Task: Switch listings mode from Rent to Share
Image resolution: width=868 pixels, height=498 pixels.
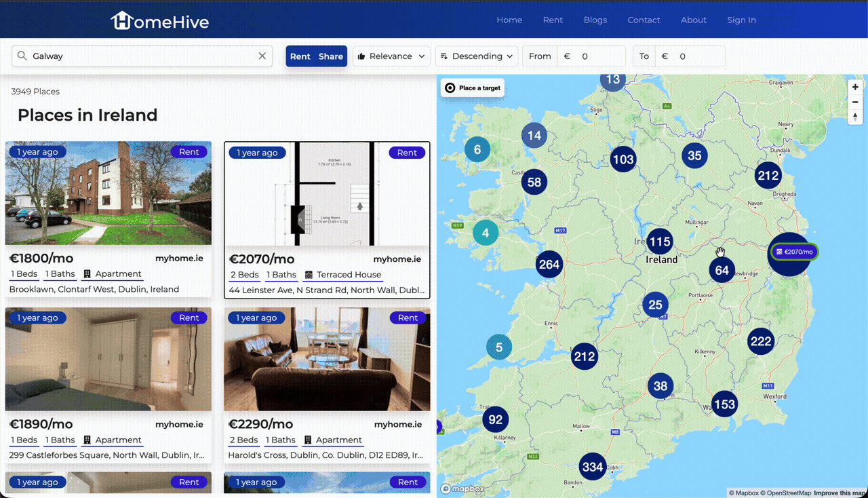Action: pos(331,56)
